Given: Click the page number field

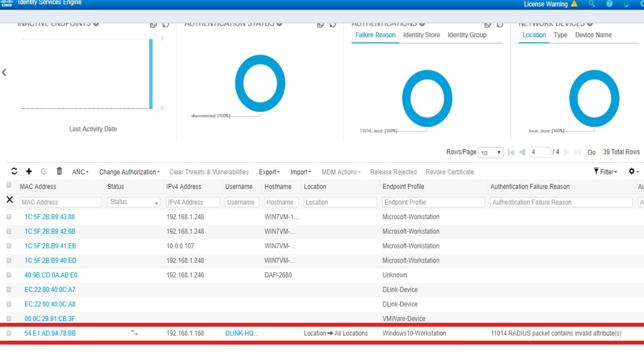Looking at the screenshot, I should pos(540,152).
